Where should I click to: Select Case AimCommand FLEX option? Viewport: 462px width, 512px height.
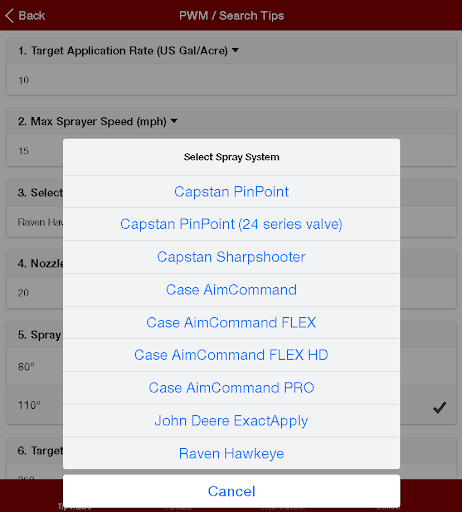point(231,322)
